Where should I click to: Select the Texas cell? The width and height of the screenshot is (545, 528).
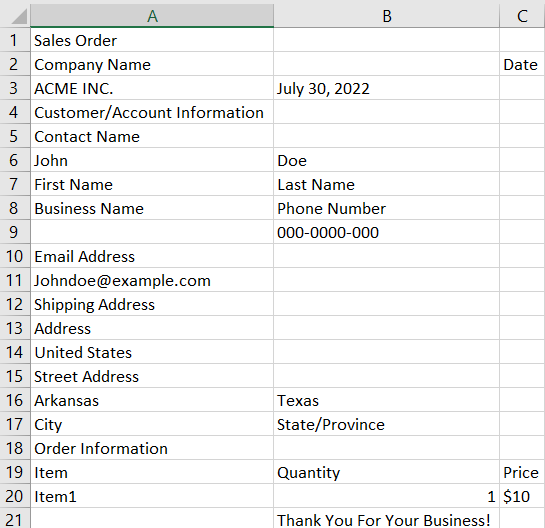(387, 400)
